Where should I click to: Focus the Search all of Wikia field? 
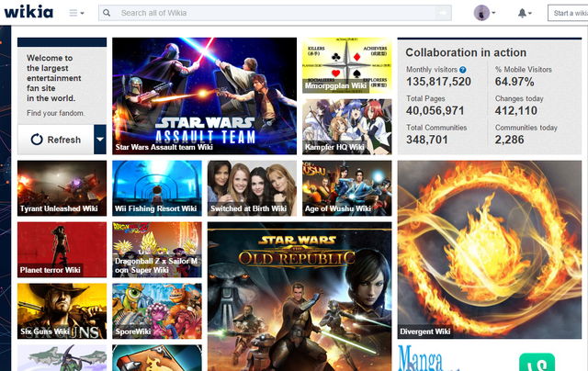275,13
